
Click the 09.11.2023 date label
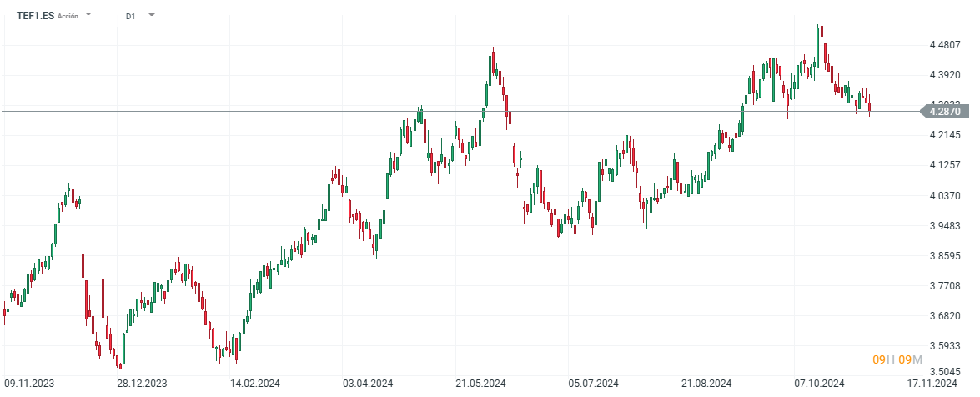29,383
